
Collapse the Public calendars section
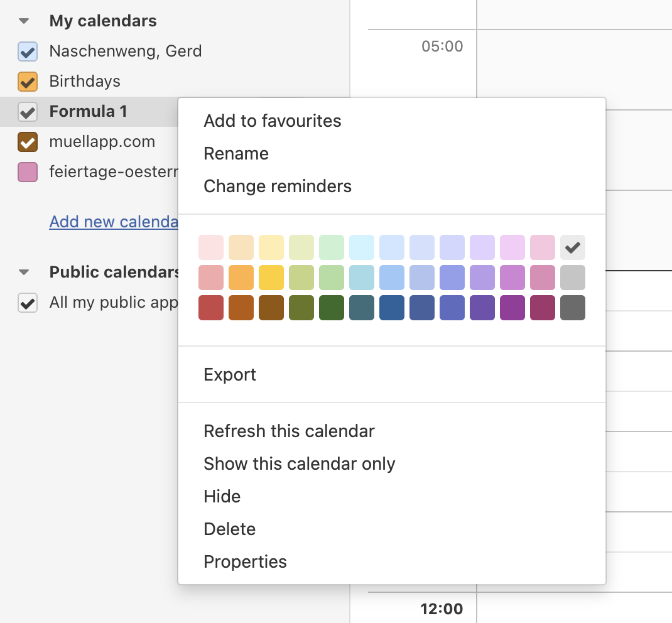click(24, 272)
